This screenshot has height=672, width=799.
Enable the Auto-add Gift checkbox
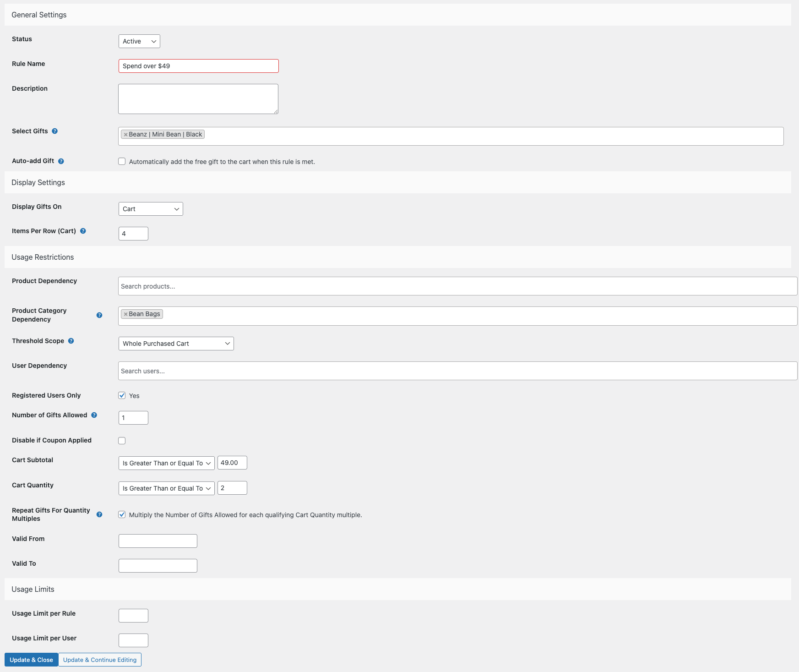(122, 161)
